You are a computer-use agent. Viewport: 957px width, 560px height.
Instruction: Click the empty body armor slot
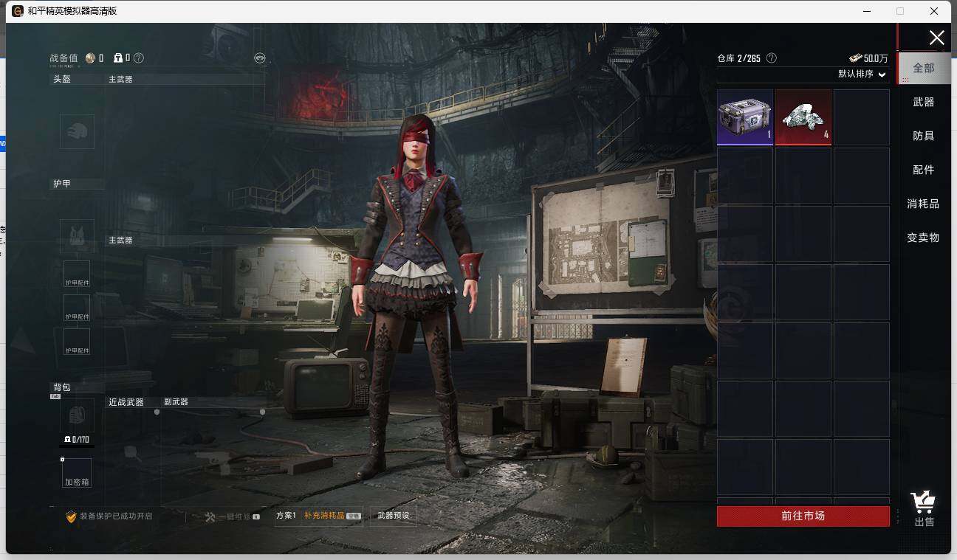click(77, 236)
